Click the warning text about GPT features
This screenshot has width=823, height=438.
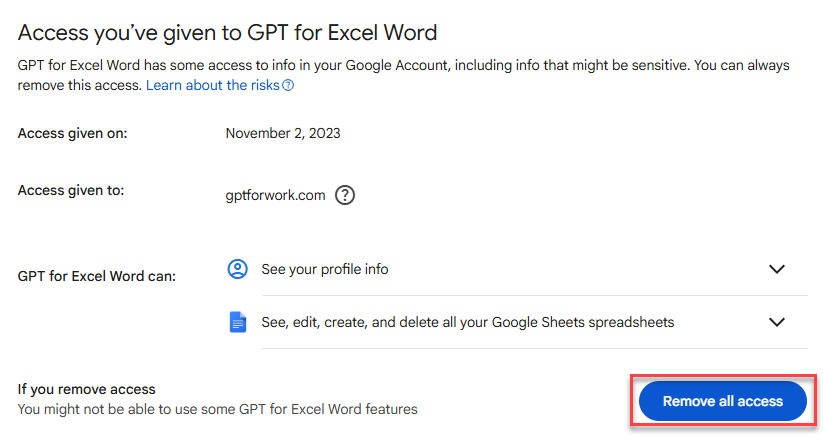tap(218, 409)
